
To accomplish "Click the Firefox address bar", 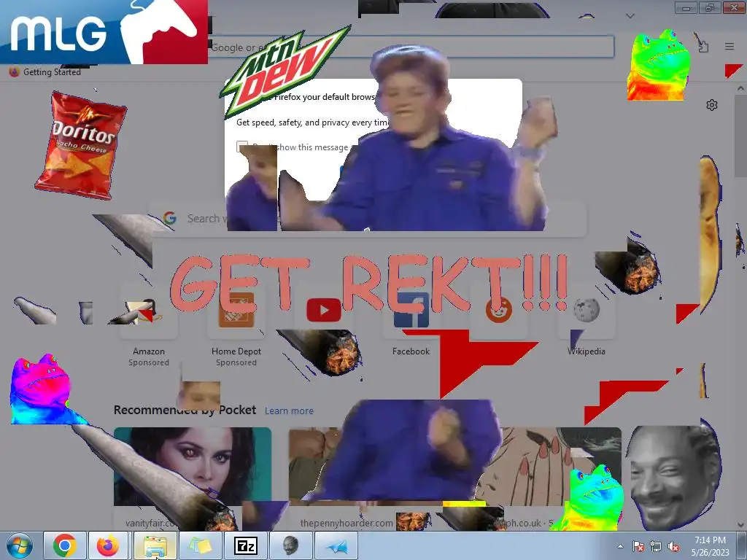I will coord(411,47).
